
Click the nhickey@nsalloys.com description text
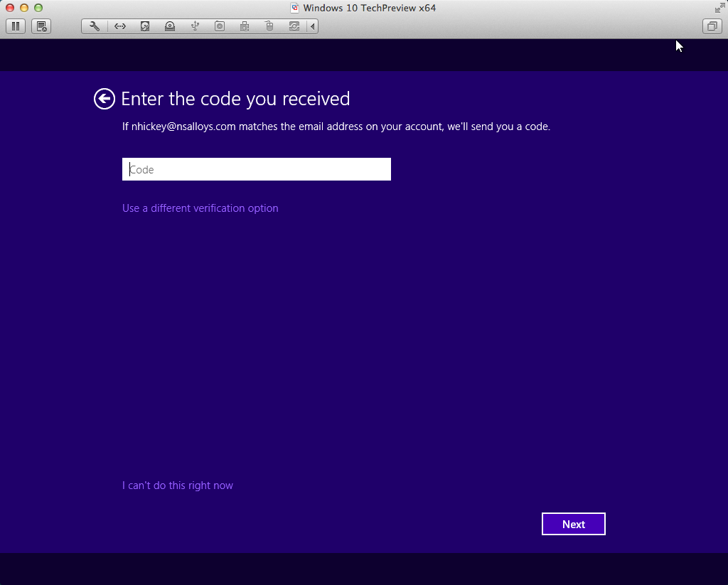point(336,127)
